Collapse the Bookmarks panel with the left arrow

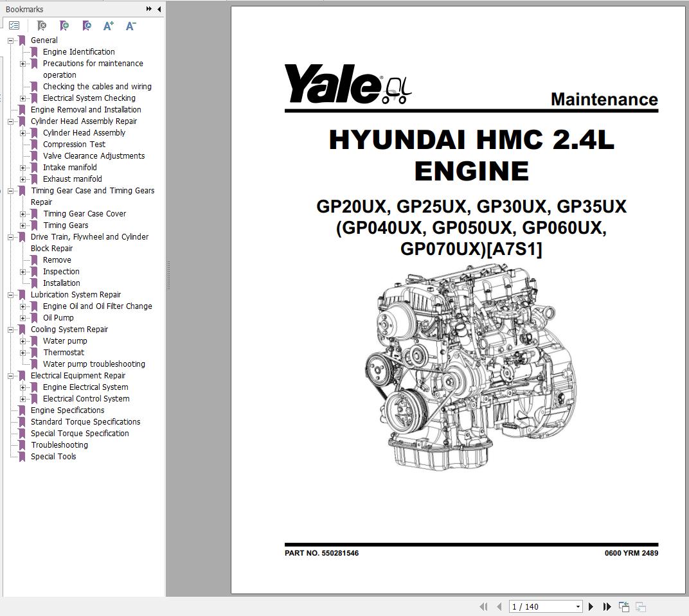[x=159, y=9]
